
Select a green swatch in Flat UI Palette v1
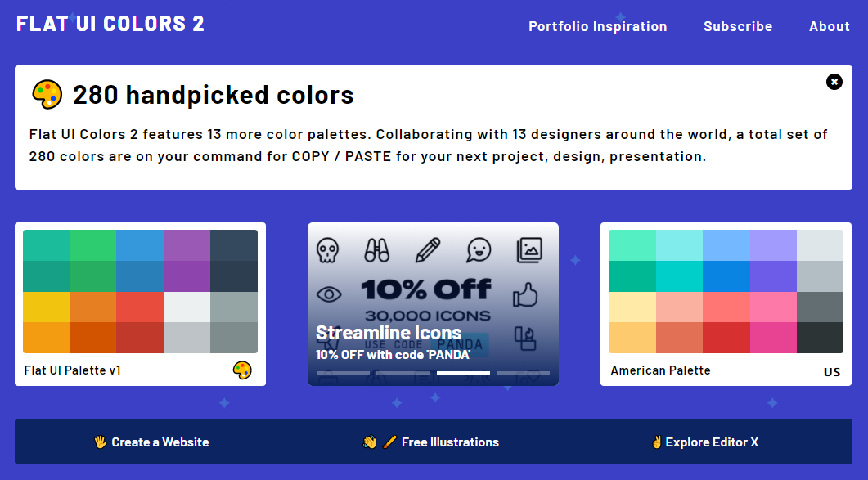pos(92,244)
